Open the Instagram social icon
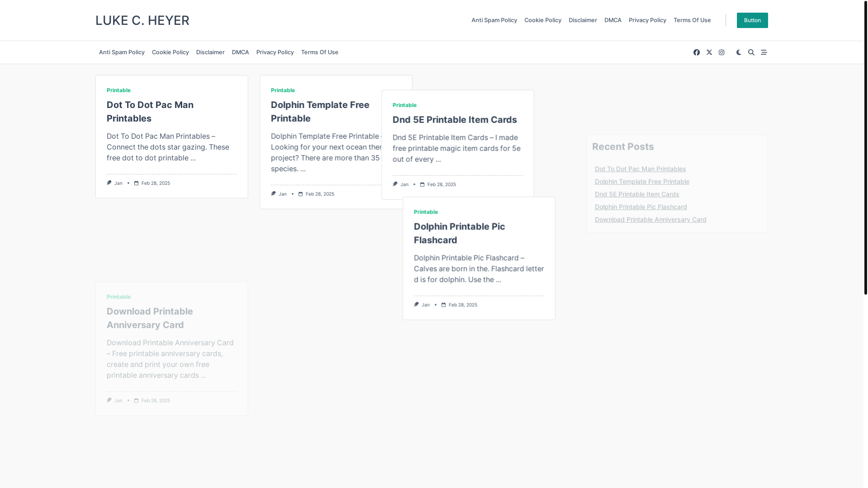The image size is (868, 488). point(722,52)
